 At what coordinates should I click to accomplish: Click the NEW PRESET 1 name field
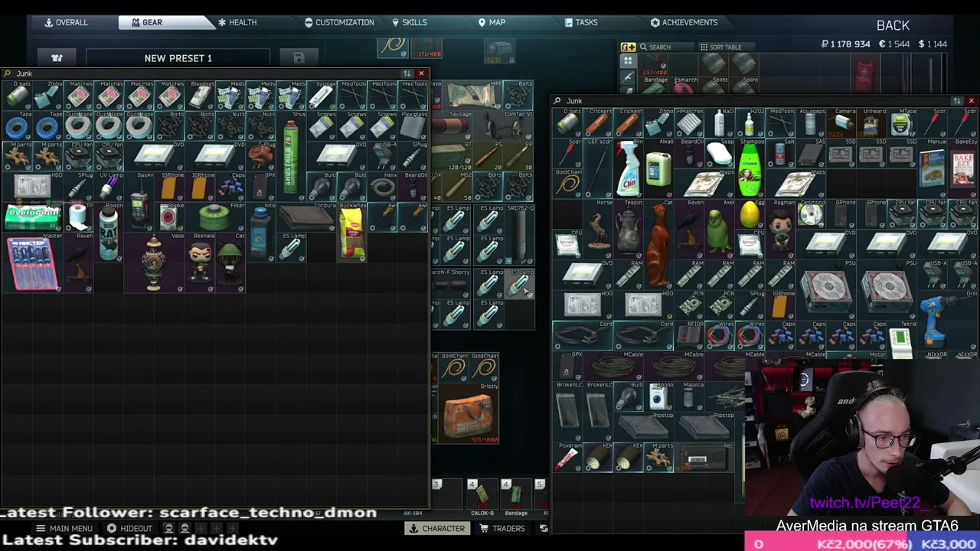pos(178,58)
